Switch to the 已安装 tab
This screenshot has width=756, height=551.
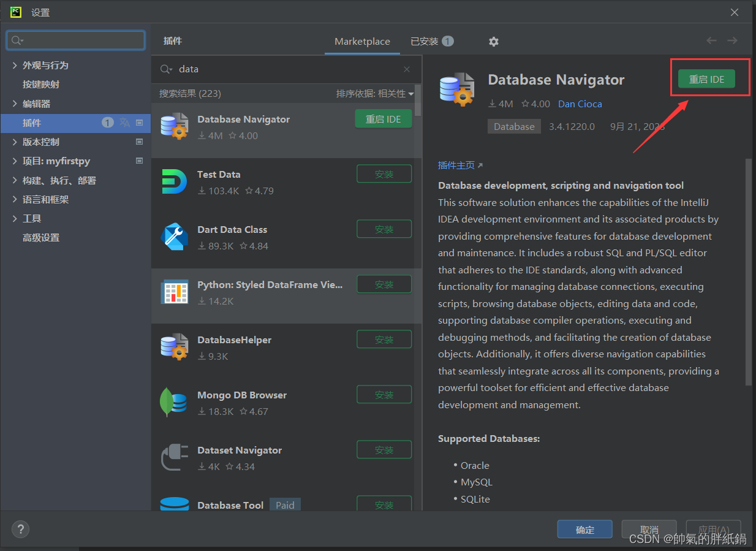coord(431,41)
